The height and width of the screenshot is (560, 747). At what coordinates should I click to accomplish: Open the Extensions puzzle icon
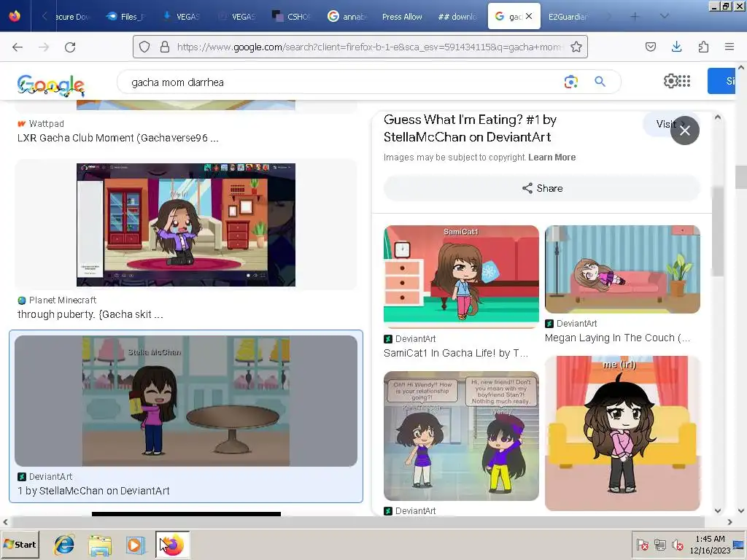(703, 47)
